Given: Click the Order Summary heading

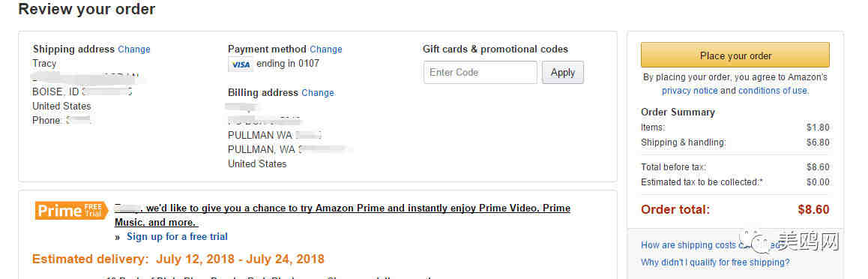Looking at the screenshot, I should coord(678,112).
